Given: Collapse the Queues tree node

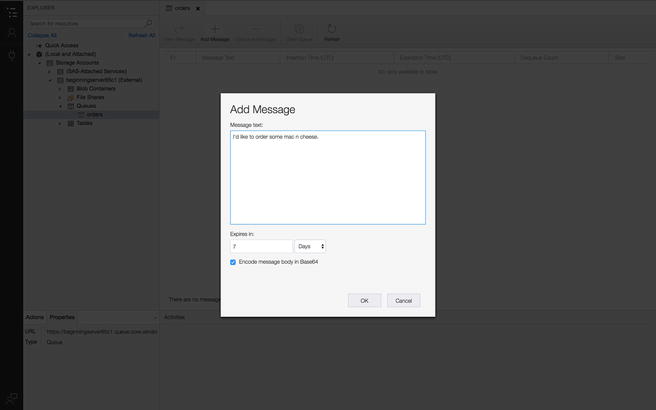Looking at the screenshot, I should coord(60,105).
